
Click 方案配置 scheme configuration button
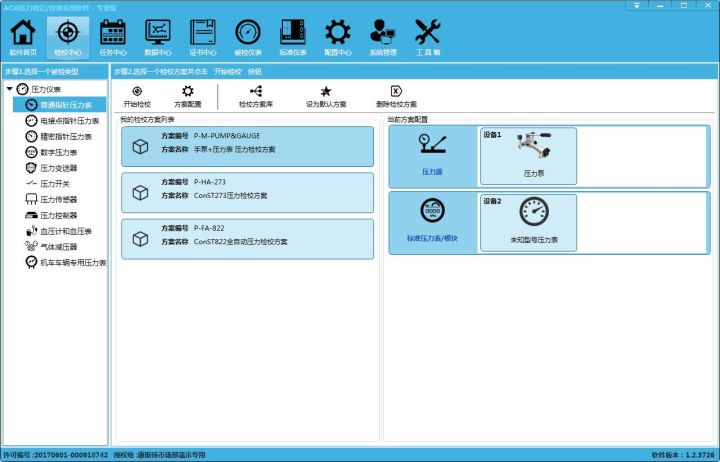188,96
